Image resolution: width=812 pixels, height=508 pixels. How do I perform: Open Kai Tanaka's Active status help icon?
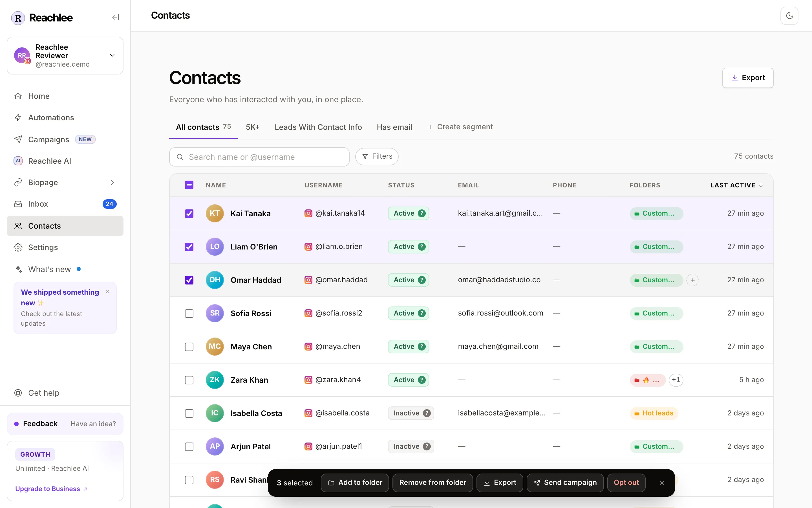tap(422, 213)
